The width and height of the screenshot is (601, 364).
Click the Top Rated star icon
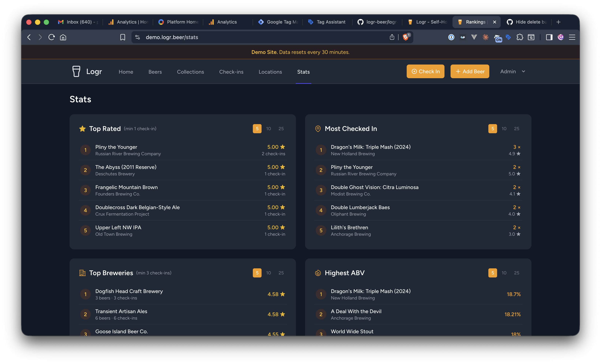coord(82,128)
